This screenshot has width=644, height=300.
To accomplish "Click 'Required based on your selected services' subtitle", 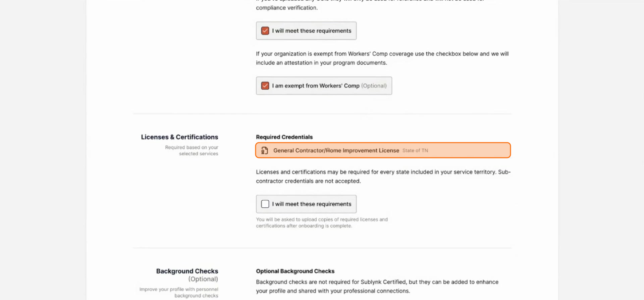I will coord(192,150).
